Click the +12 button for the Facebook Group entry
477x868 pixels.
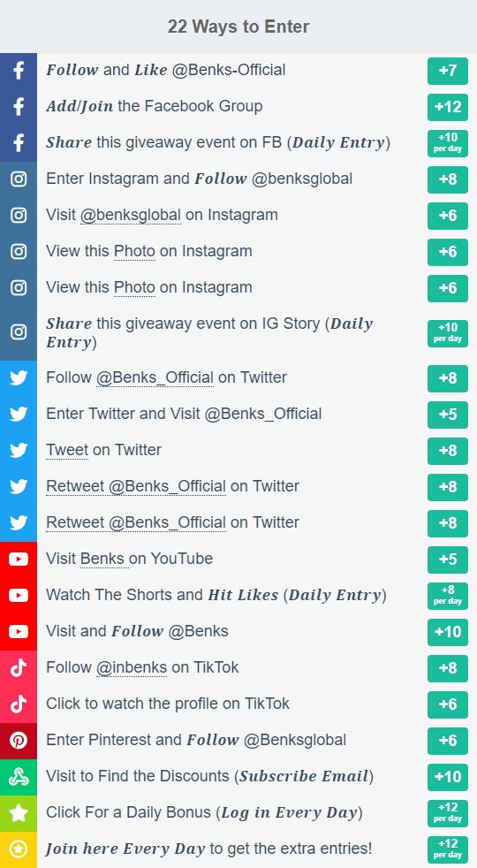448,107
